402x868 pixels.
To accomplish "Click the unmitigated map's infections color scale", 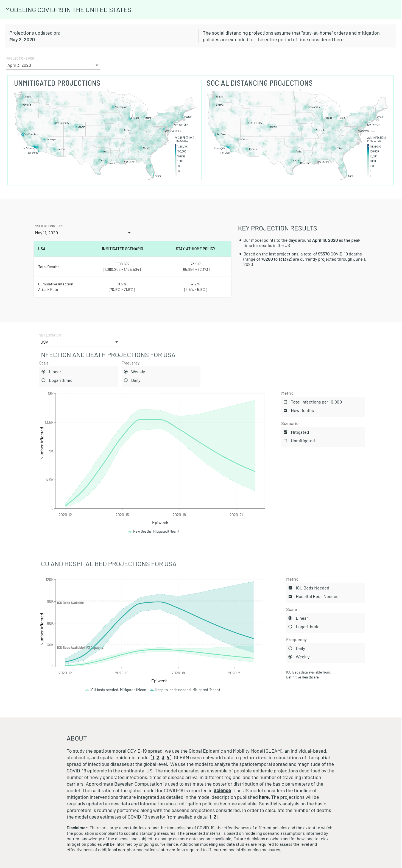I will [175, 160].
